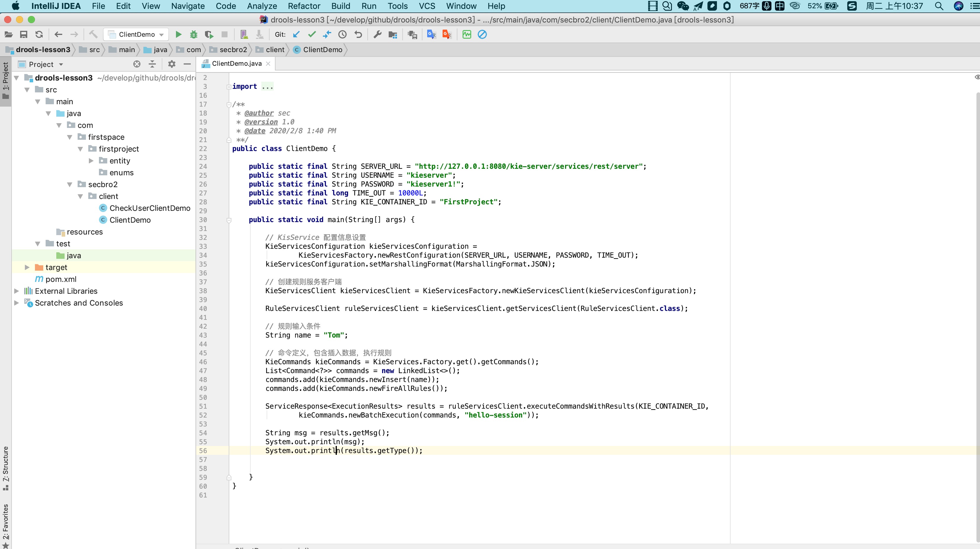Open the Build menu
Image resolution: width=980 pixels, height=549 pixels.
340,6
